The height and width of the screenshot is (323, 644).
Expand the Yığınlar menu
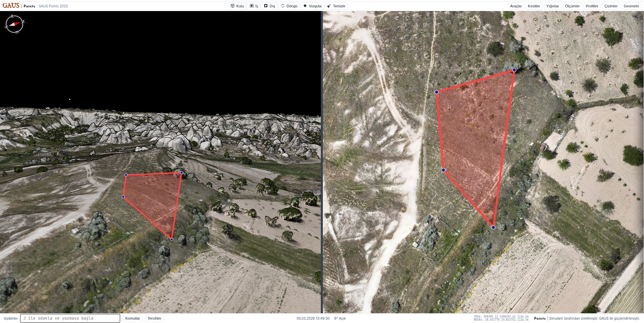(552, 6)
